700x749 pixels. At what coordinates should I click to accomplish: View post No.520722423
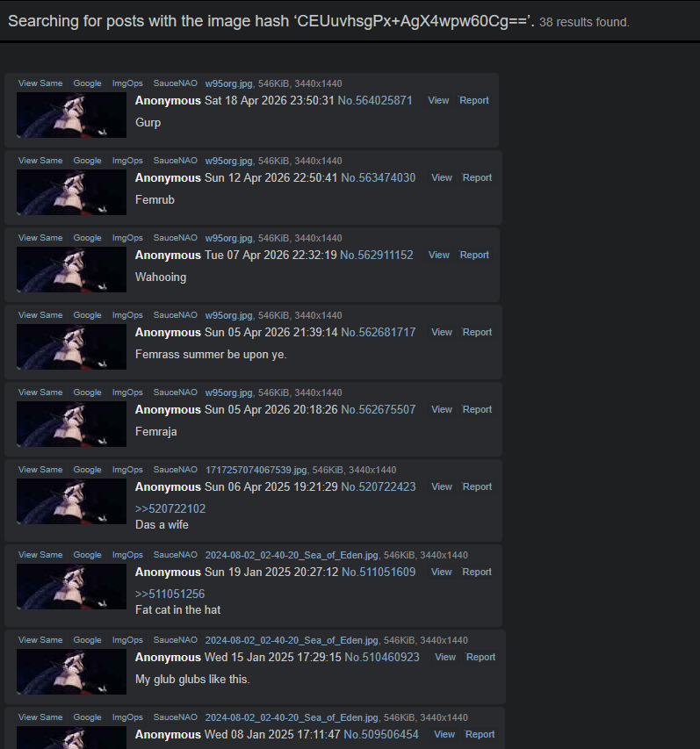[x=442, y=487]
